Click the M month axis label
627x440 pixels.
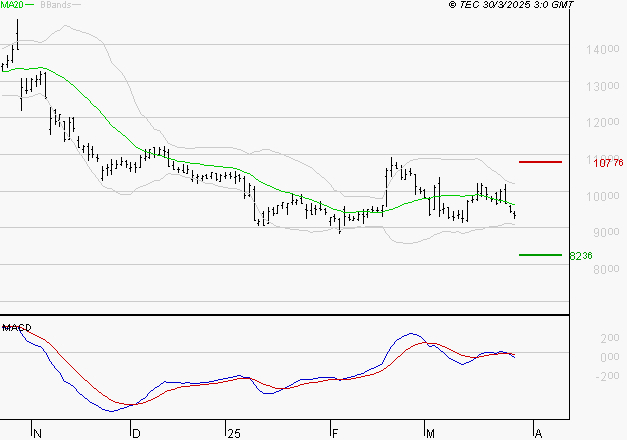[x=430, y=434]
